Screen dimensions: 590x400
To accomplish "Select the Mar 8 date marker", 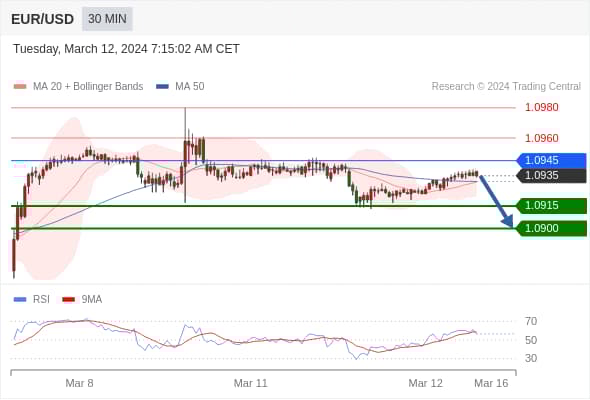I will [79, 383].
